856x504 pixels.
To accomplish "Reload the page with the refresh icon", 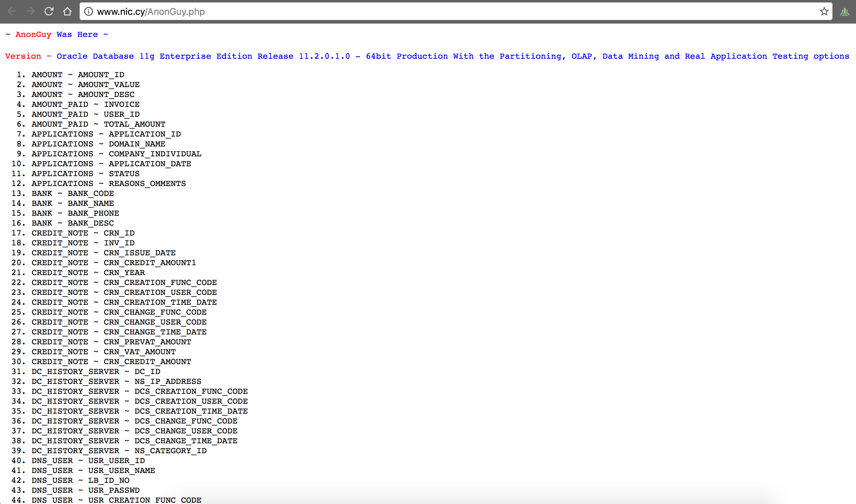I will (x=49, y=12).
